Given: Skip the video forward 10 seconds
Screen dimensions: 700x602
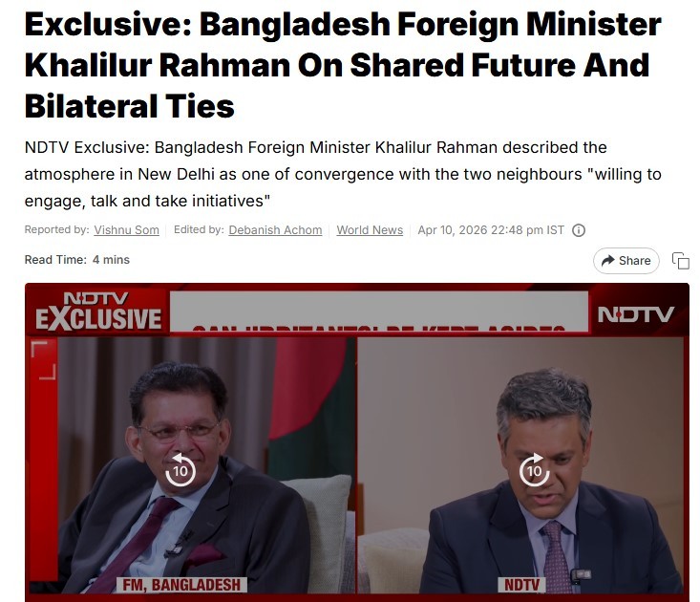Looking at the screenshot, I should [x=535, y=469].
